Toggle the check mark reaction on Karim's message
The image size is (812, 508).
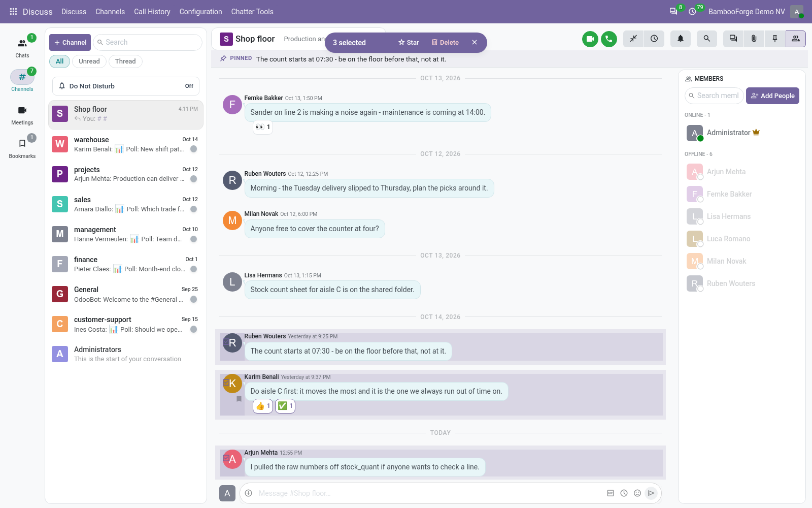[285, 406]
